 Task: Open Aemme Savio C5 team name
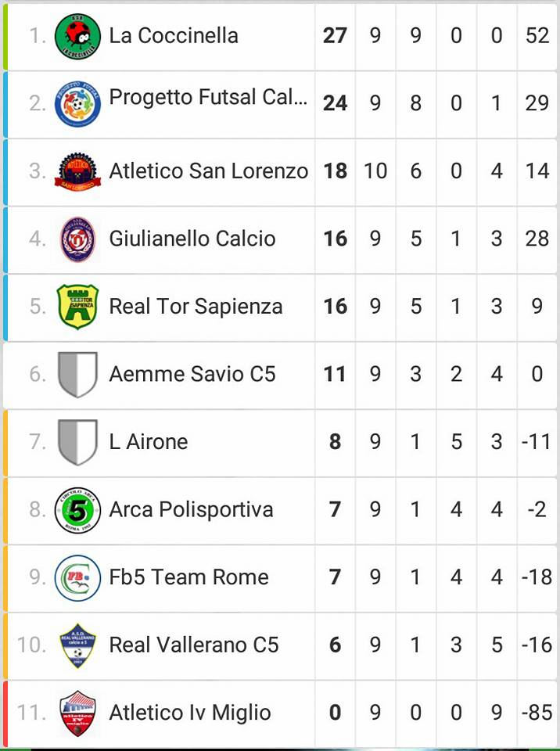coord(192,374)
